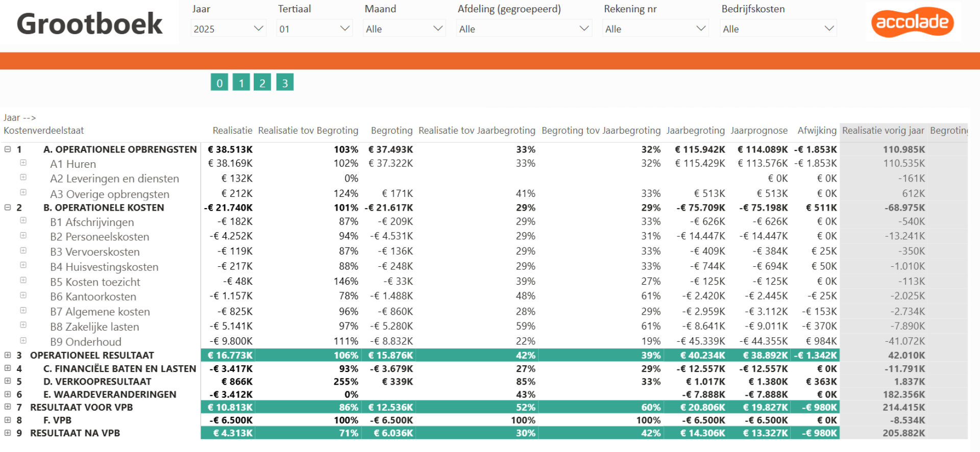
Task: Click the accolade logo
Action: 912,22
